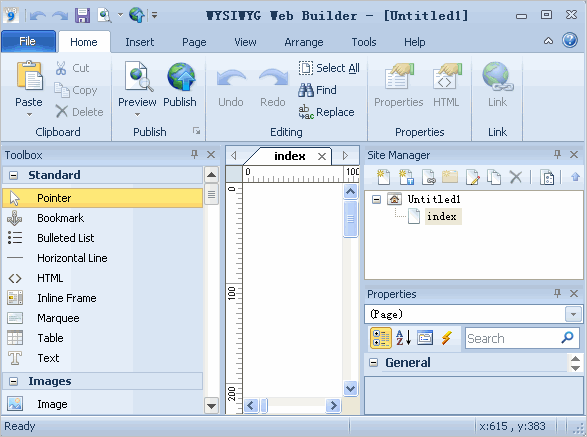
Task: Open the Insert ribbon tab
Action: click(x=139, y=42)
